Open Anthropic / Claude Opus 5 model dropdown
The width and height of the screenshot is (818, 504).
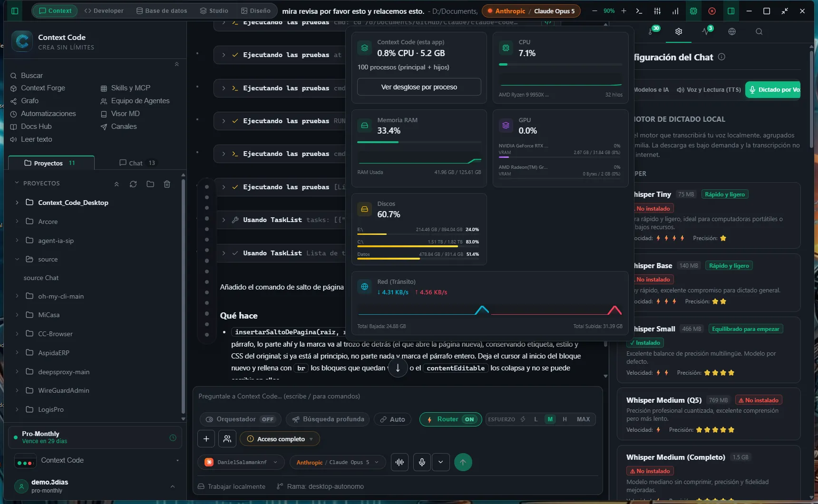(x=337, y=462)
